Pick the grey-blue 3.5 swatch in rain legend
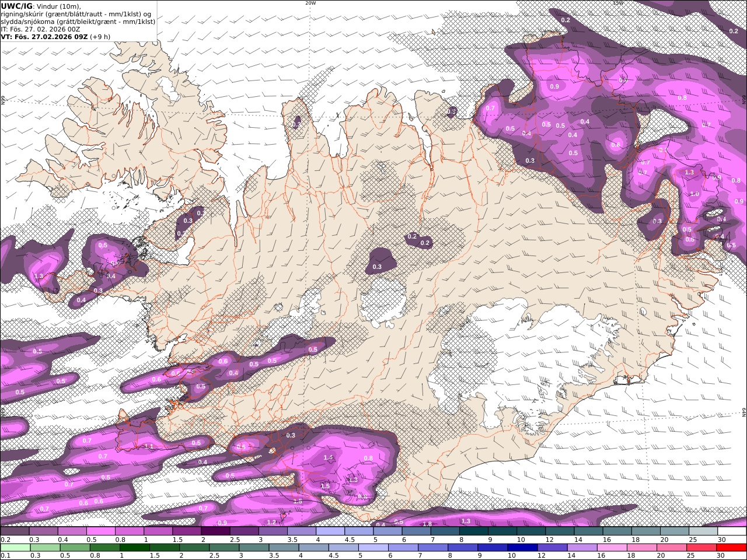The image size is (747, 560). click(x=283, y=547)
